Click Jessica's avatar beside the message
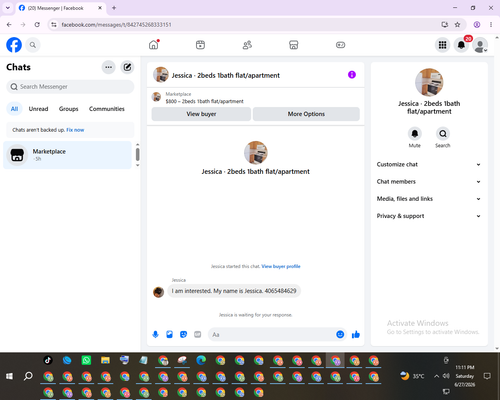 (x=158, y=292)
